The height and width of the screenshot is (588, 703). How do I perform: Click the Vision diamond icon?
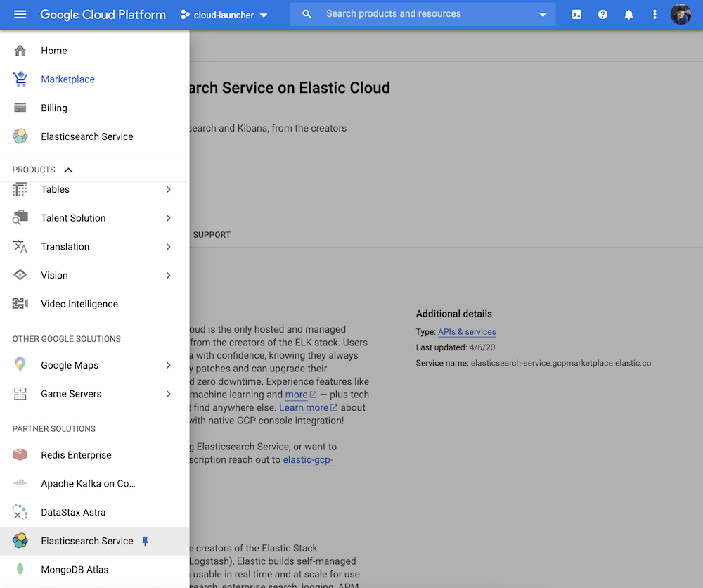tap(20, 275)
